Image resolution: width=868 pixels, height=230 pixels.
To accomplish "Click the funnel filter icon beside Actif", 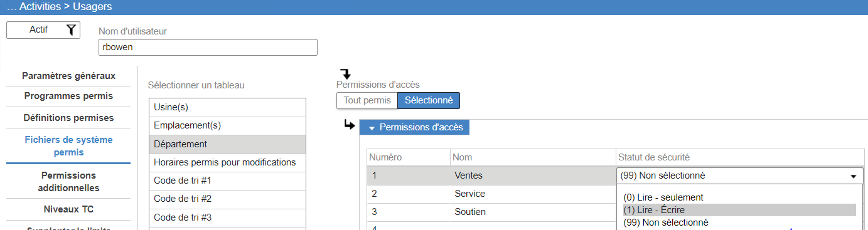I will tap(72, 29).
